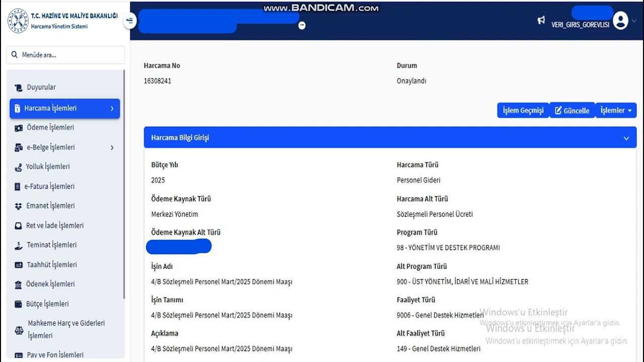Click the Harcama Bilgi Girişi panel header

390,137
